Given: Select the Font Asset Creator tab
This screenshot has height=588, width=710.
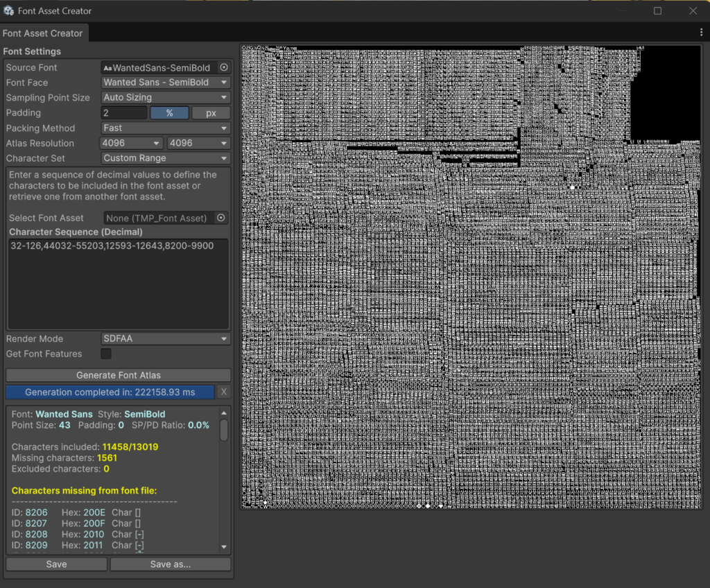Looking at the screenshot, I should click(43, 33).
